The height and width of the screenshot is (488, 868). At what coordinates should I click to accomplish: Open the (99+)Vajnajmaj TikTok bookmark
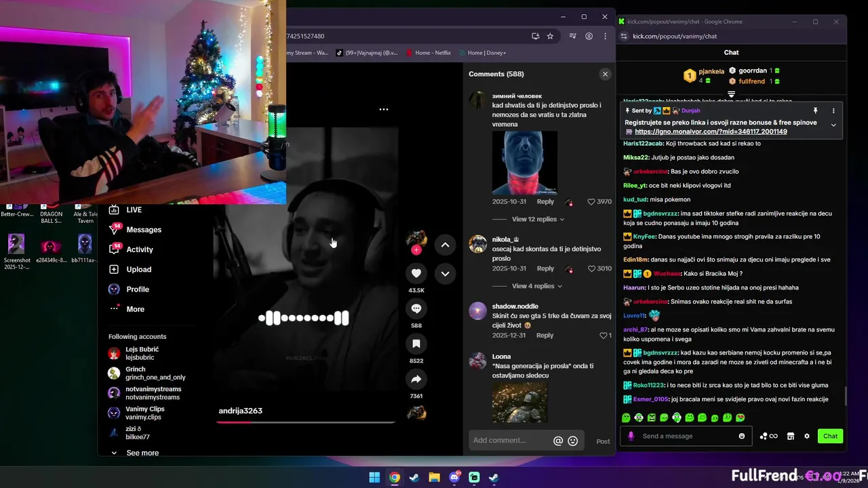point(367,53)
